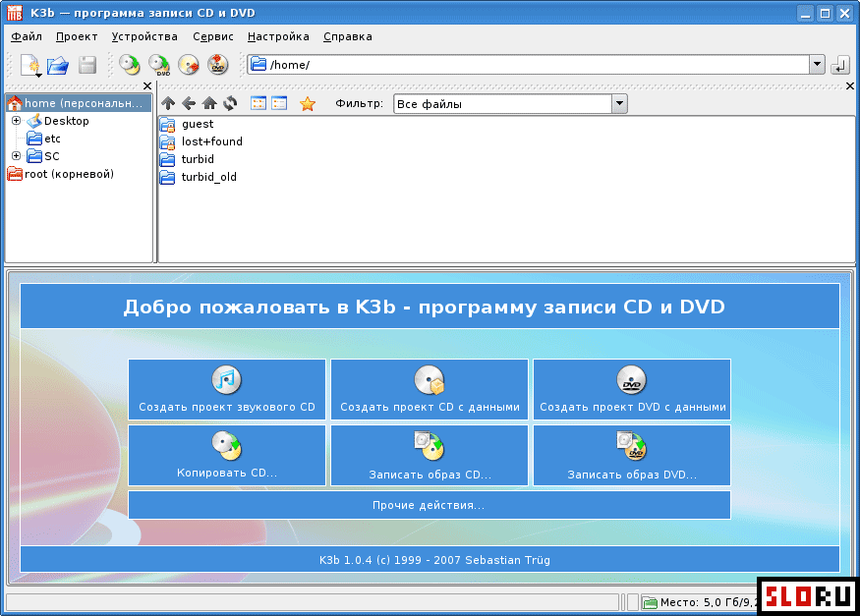Open the Справка menu
Viewport: 860px width, 616px height.
pyautogui.click(x=348, y=36)
